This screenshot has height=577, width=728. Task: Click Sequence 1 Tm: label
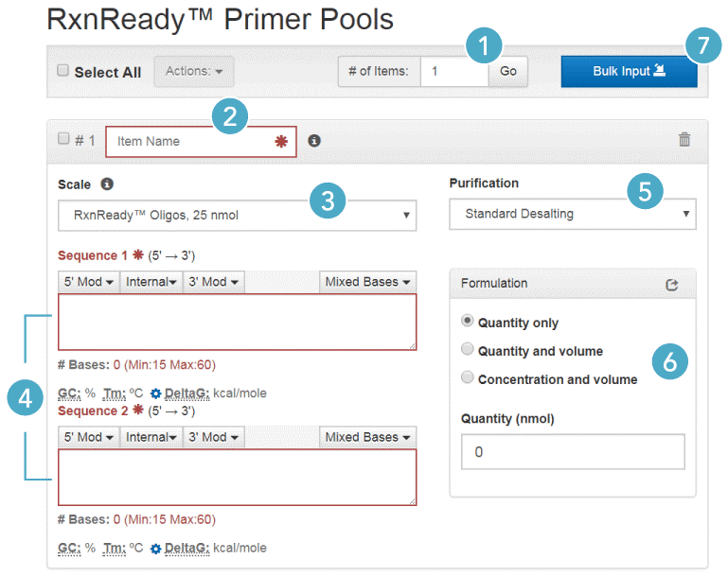coord(115,393)
